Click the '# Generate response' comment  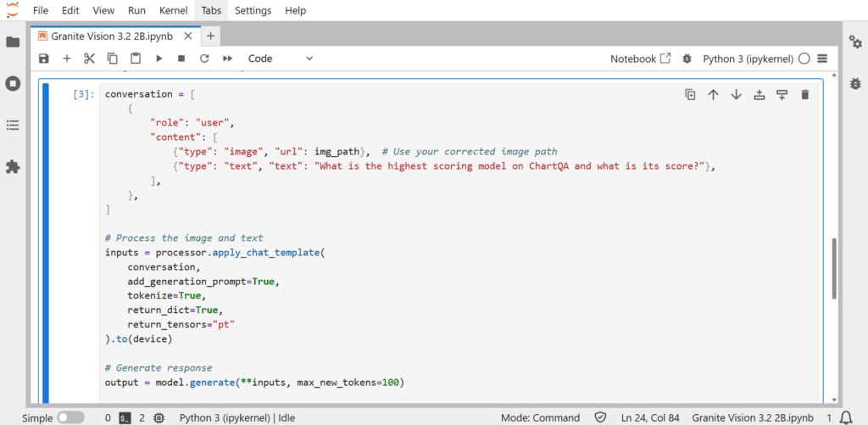coord(159,368)
